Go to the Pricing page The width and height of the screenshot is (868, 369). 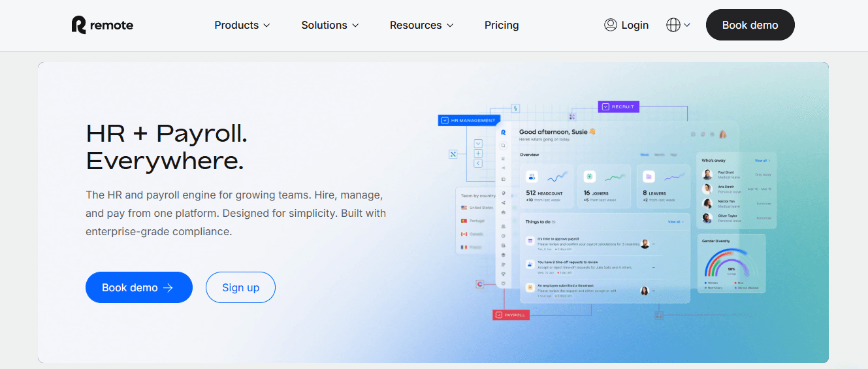pos(502,25)
